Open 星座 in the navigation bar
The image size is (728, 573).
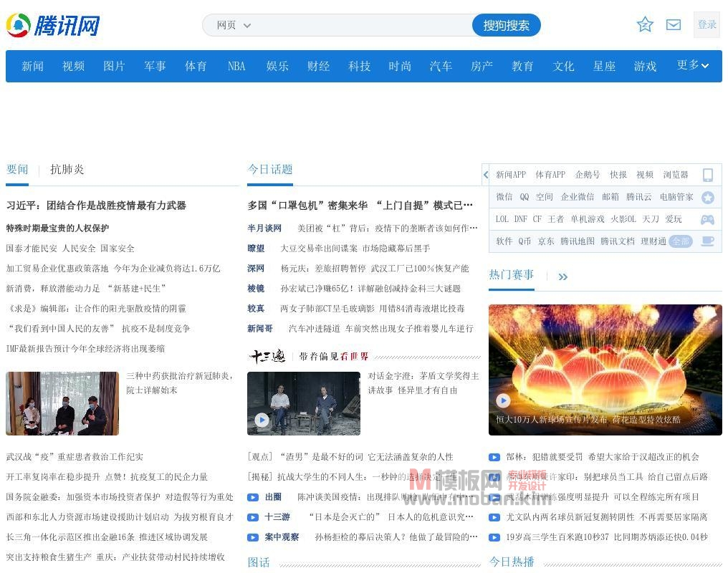pos(604,67)
